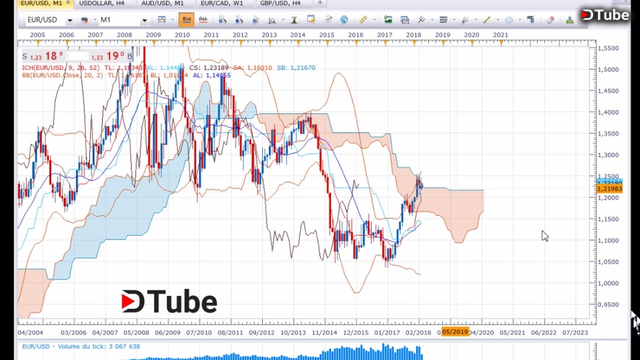Click the 04/2004 date on bottom axis
Viewport: 640px width, 360px height.
30,333
